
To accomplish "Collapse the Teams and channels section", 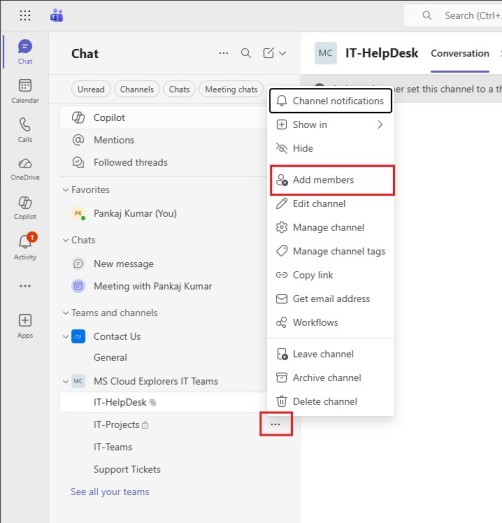I will point(66,313).
